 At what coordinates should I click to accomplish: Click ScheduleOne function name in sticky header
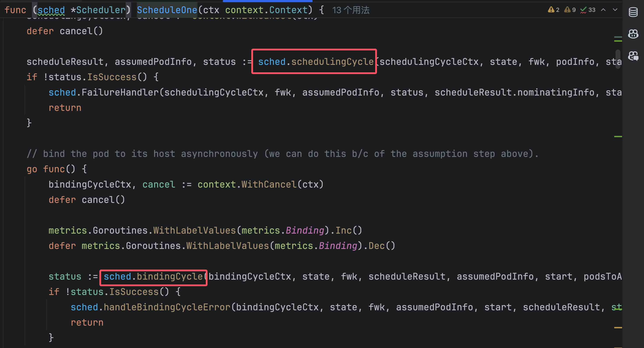tap(167, 10)
